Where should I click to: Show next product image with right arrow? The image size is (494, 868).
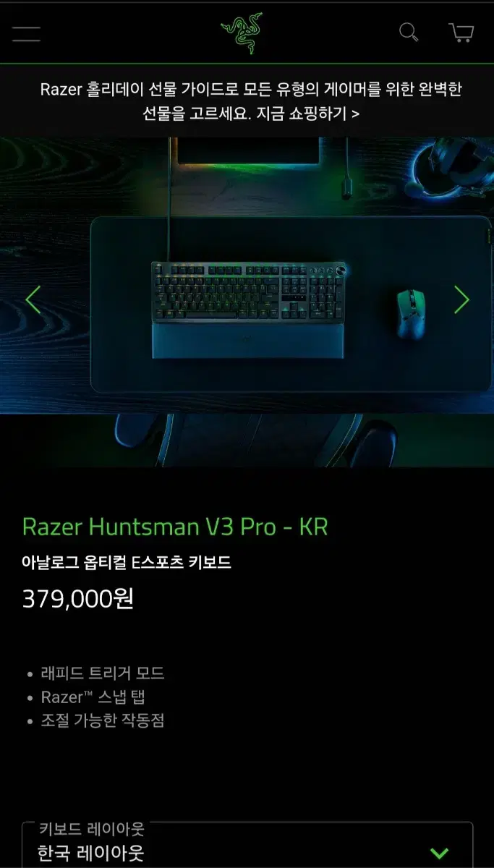(461, 299)
